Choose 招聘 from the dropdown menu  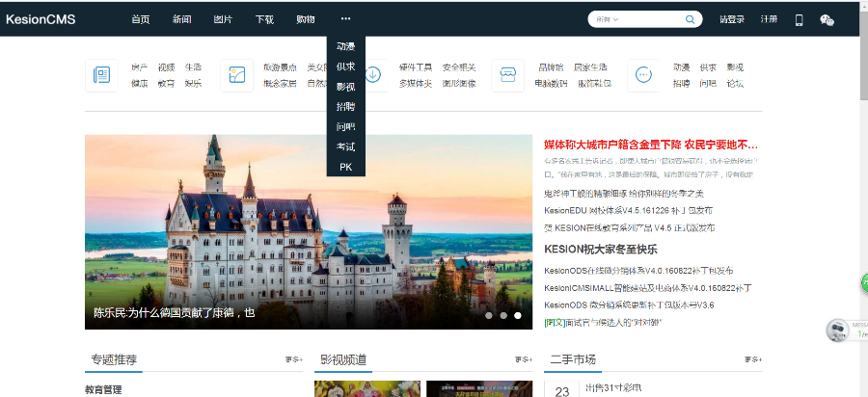345,106
